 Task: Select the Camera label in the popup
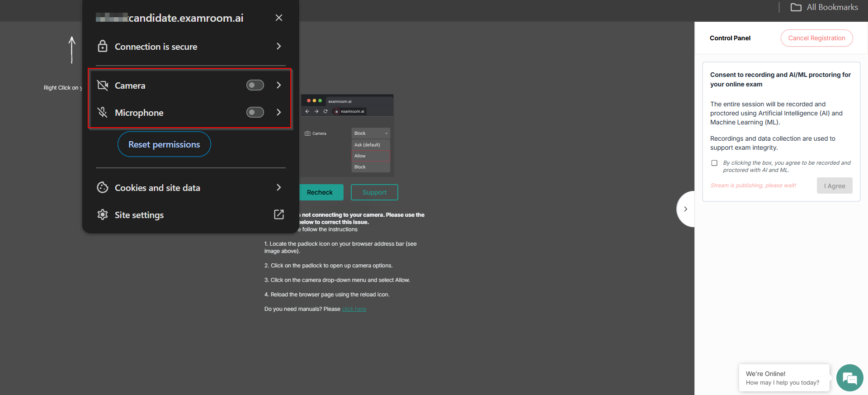[130, 86]
